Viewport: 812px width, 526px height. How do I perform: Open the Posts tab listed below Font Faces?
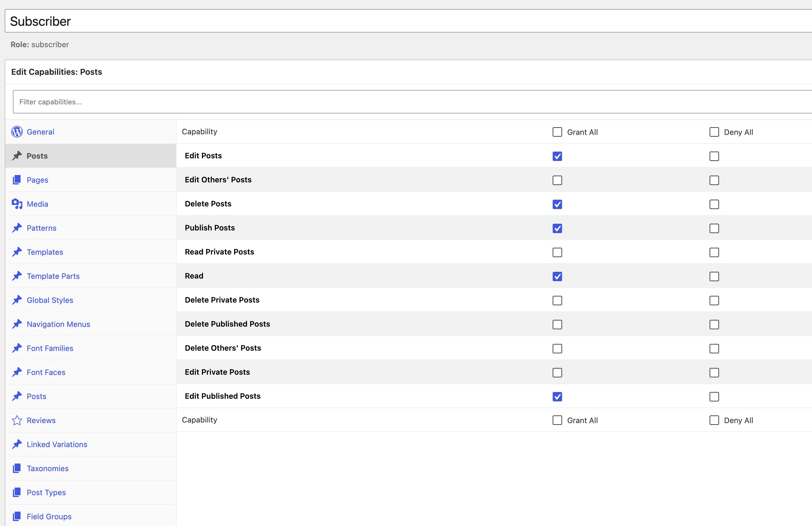click(91, 396)
